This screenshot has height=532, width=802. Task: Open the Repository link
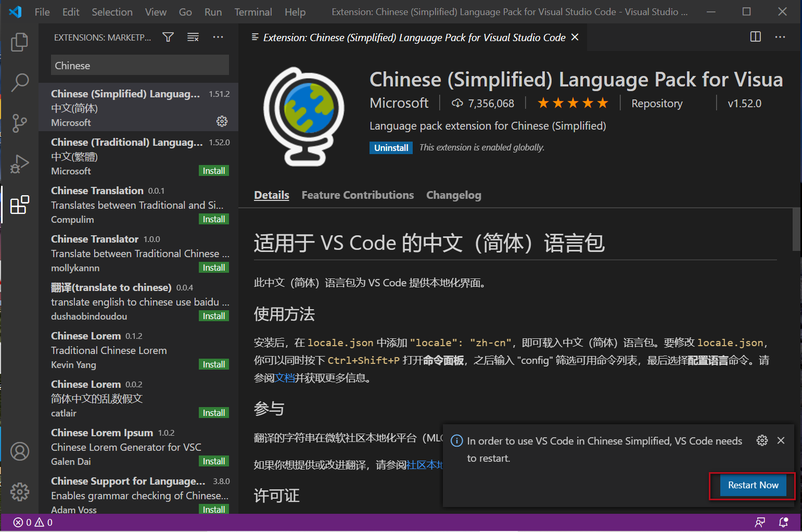(x=657, y=104)
